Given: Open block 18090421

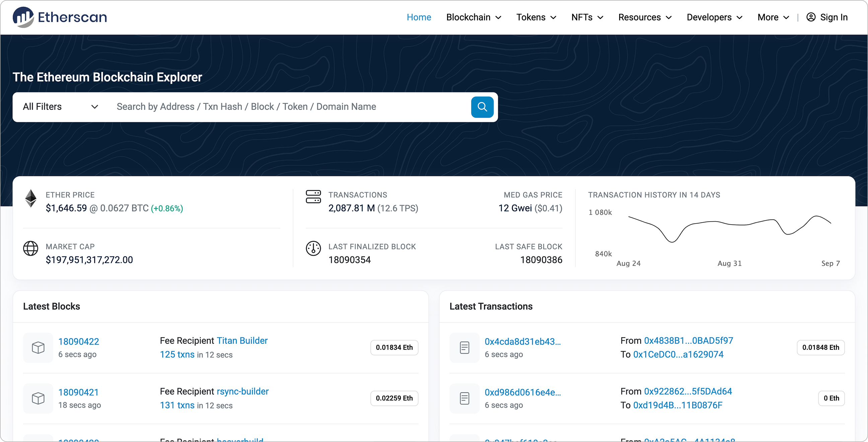Looking at the screenshot, I should (78, 392).
